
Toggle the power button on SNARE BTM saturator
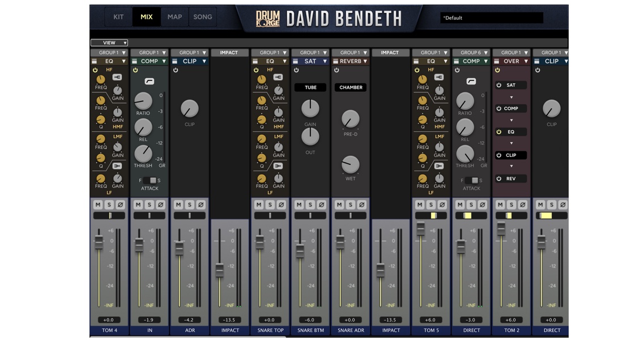[x=297, y=70]
